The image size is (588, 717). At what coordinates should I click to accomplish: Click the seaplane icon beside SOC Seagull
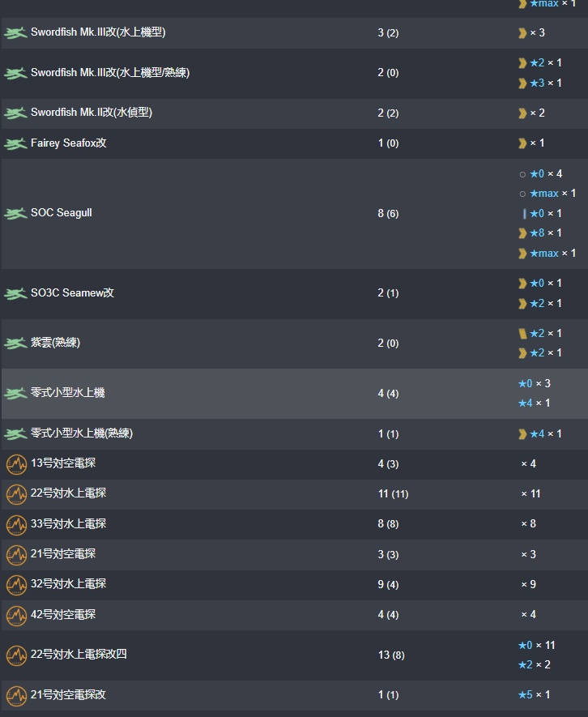[15, 214]
